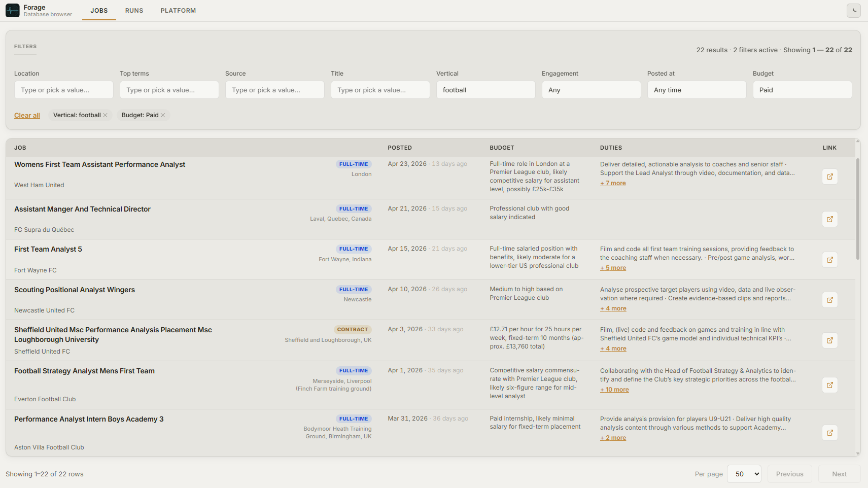The image size is (868, 488).
Task: Expand +4 more duties for Sheffield United placement
Action: [x=613, y=348]
